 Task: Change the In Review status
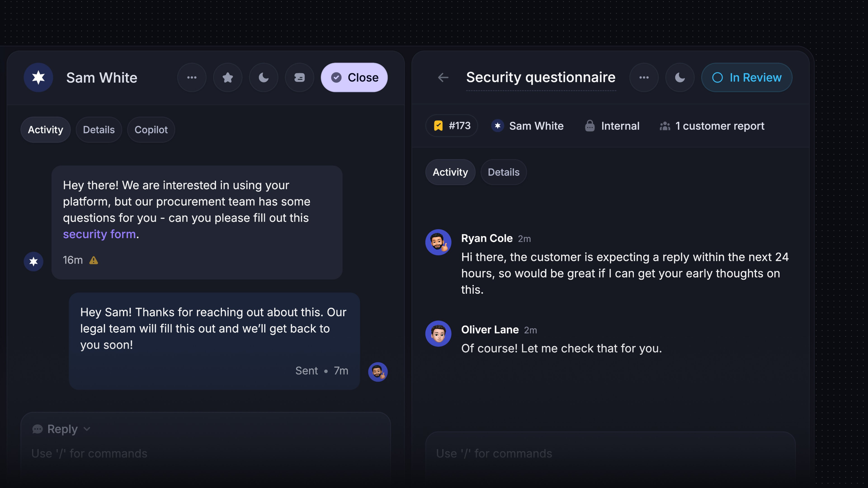click(x=747, y=78)
